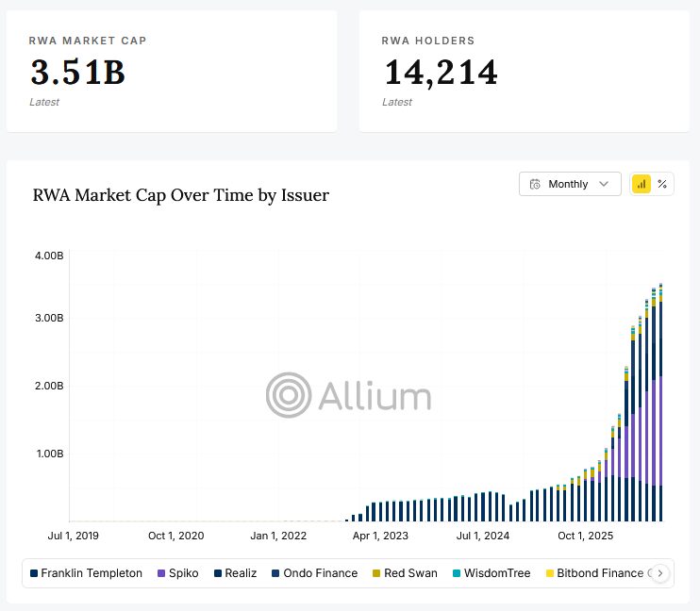Screen dimensions: 700x611
Task: Click the chart title RWA Market Cap Over Time
Action: (x=181, y=195)
